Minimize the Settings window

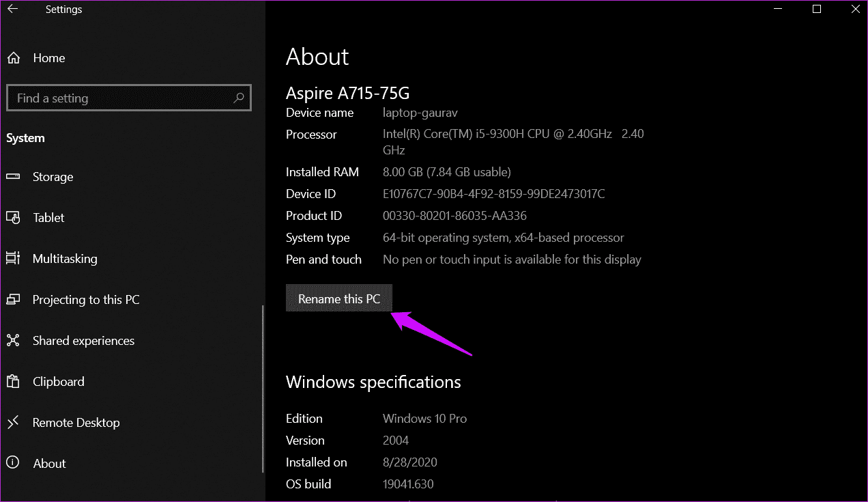coord(778,10)
